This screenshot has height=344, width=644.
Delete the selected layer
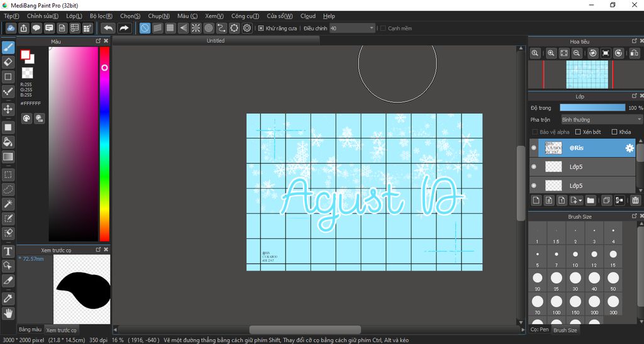pos(635,201)
